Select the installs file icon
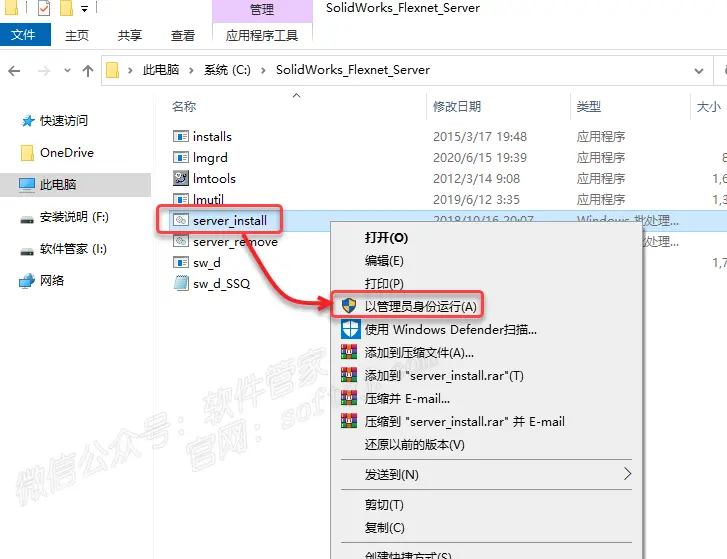The height and width of the screenshot is (559, 727). click(x=181, y=136)
